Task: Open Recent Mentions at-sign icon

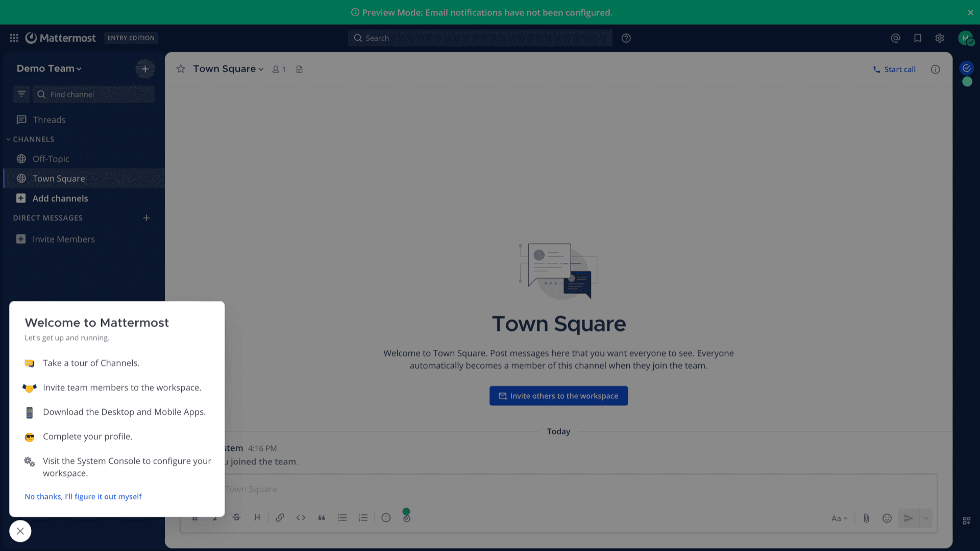Action: click(895, 38)
